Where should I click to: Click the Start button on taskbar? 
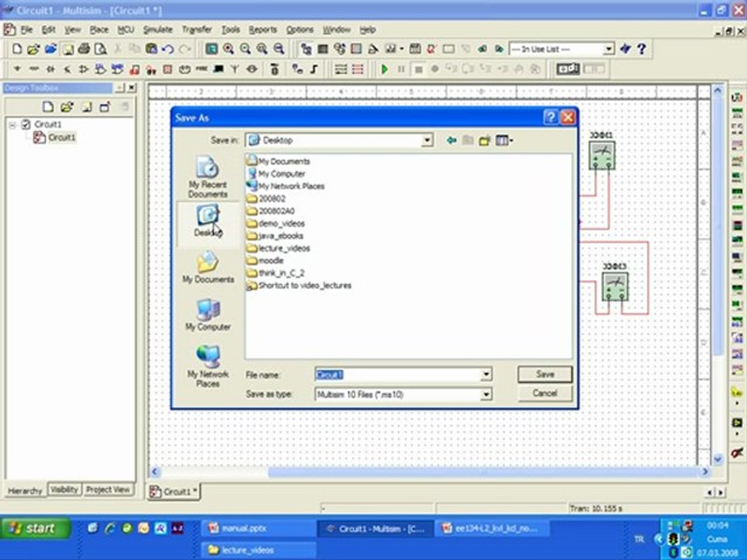pos(35,528)
